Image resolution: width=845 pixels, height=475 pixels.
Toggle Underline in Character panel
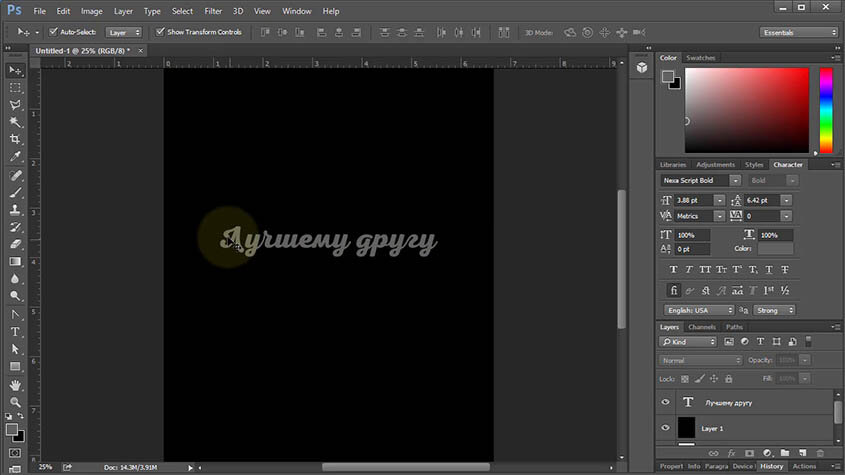[769, 270]
